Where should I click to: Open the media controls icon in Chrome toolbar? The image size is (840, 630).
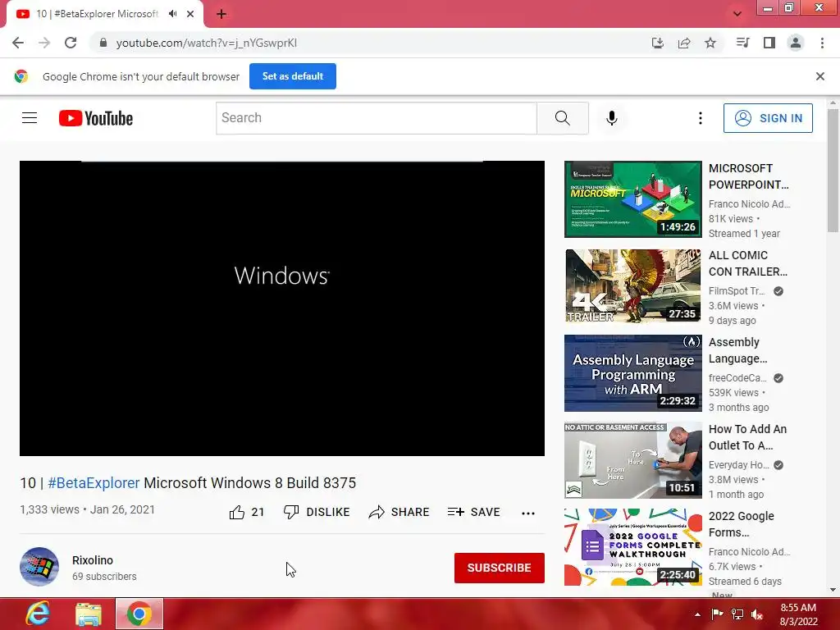742,43
